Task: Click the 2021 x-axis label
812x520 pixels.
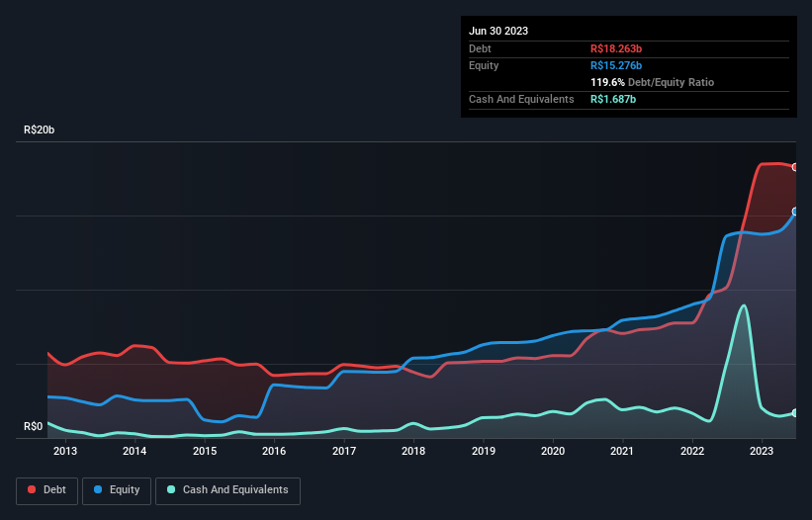Action: coord(622,451)
